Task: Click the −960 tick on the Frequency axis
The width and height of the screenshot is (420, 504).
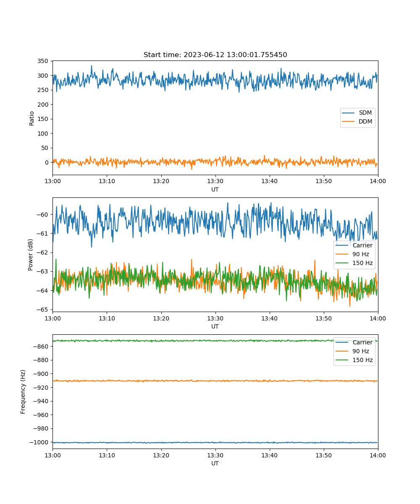Action: coord(41,415)
